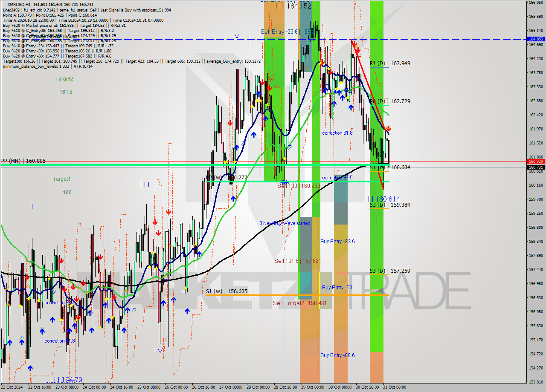
Task: Select the 'PP (MN) | 160.805' pivot label
Action: pos(23,161)
